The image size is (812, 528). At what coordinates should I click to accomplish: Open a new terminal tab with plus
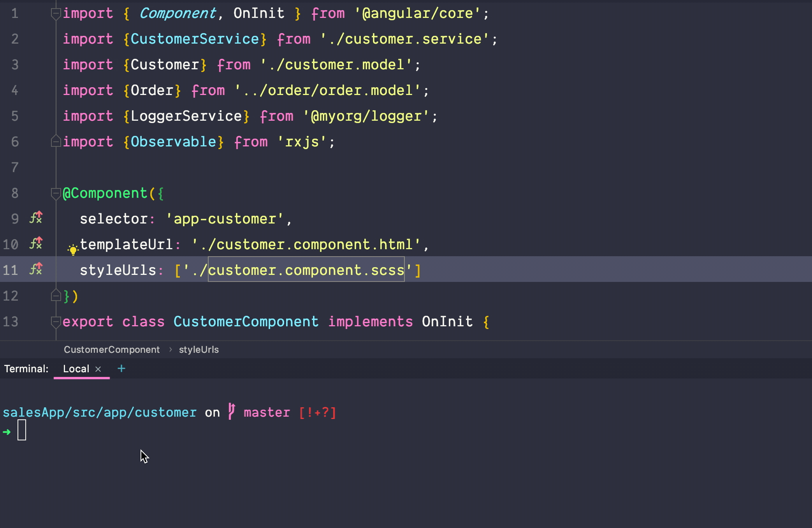(121, 368)
